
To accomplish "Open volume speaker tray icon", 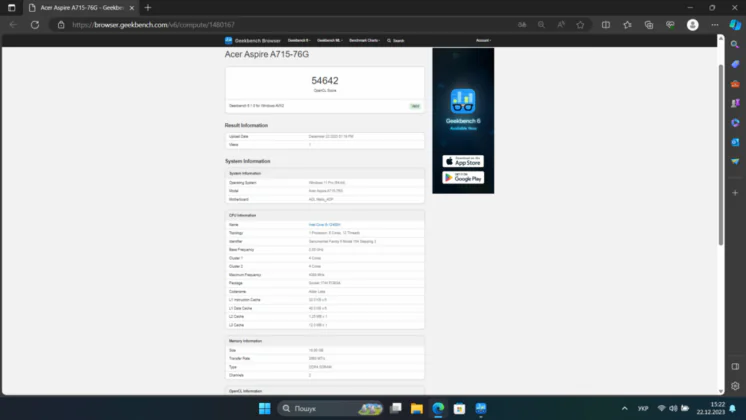I will click(x=673, y=408).
